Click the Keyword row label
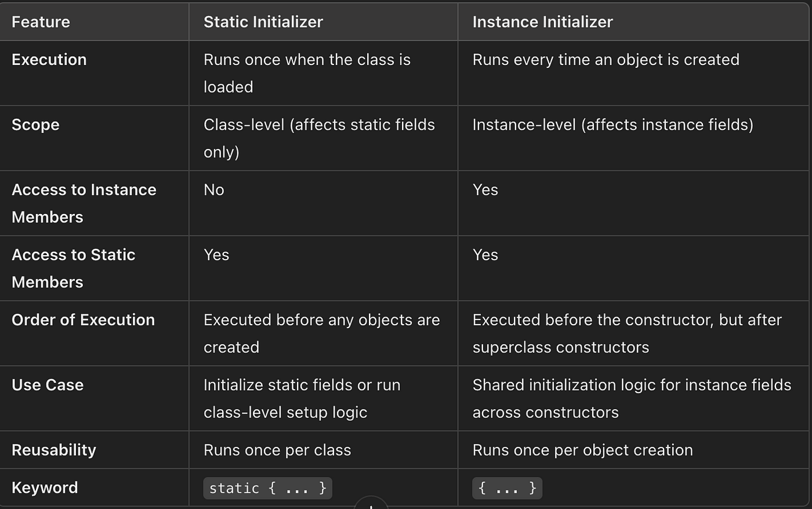Viewport: 812px width, 509px height. coord(45,488)
